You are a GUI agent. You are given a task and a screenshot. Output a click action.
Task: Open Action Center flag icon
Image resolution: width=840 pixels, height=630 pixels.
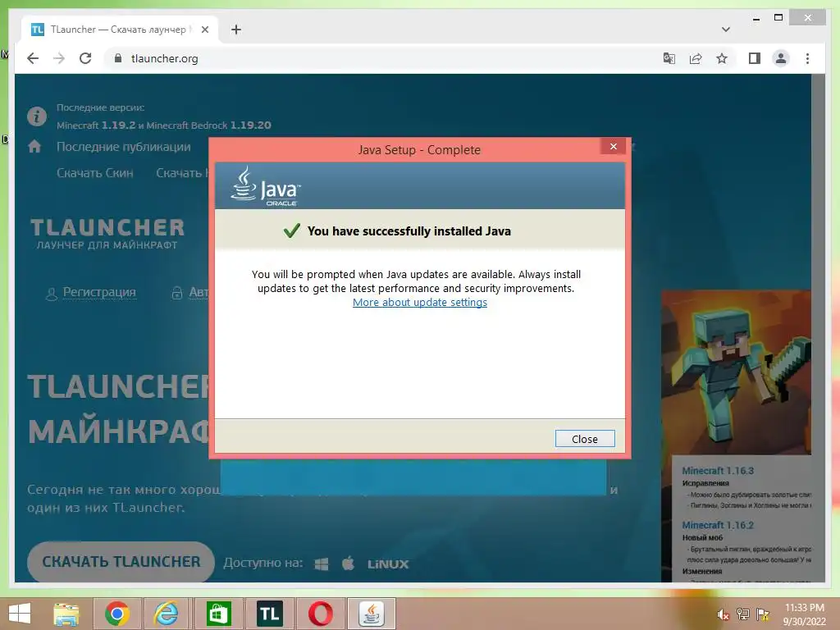point(762,614)
